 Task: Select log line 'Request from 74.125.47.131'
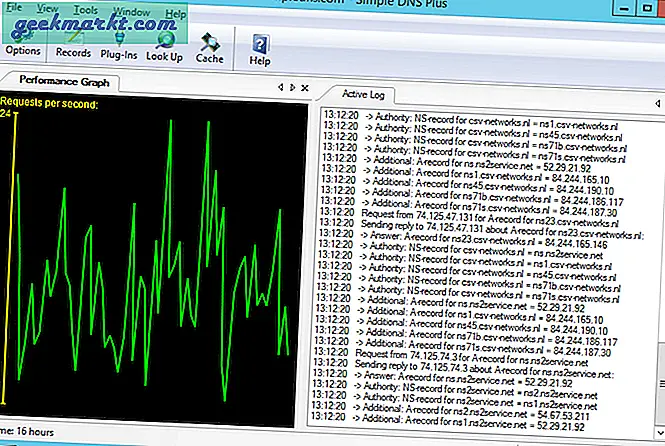click(468, 217)
